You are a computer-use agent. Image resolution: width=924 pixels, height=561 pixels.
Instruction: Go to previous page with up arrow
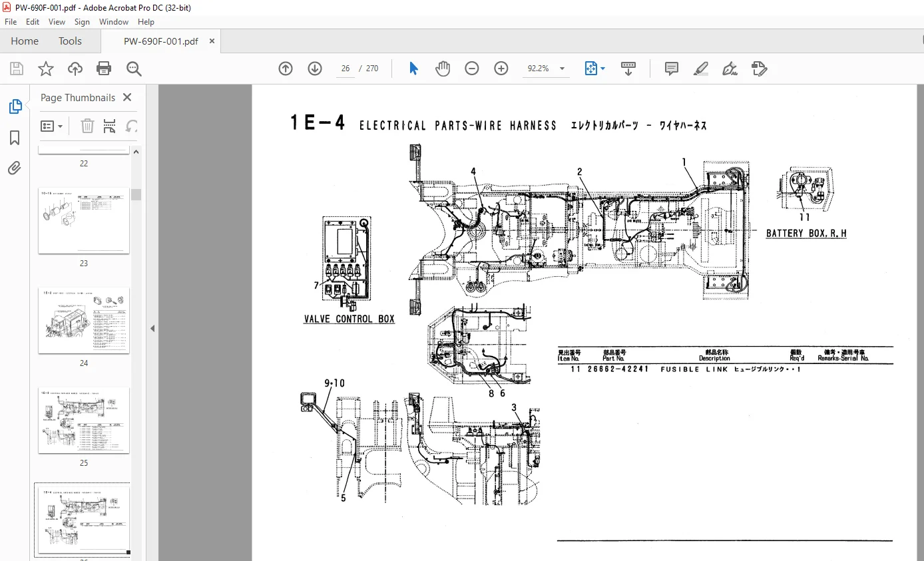(x=286, y=69)
